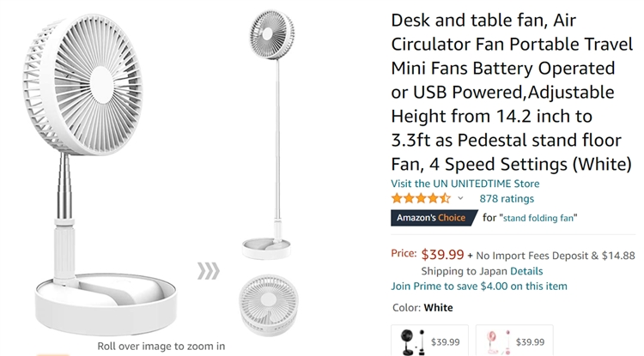
Task: Select the black fan color option
Action: 429,341
